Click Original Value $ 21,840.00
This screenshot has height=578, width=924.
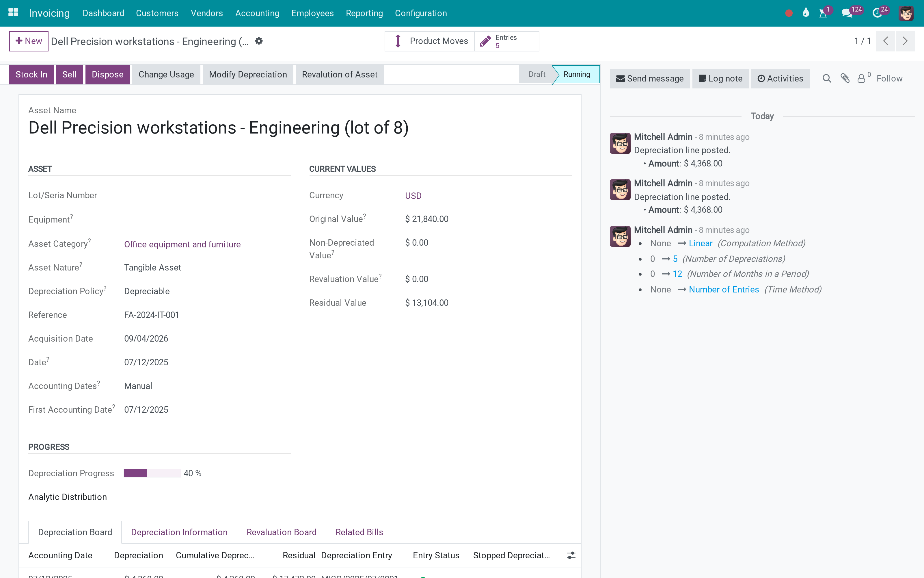(x=426, y=219)
